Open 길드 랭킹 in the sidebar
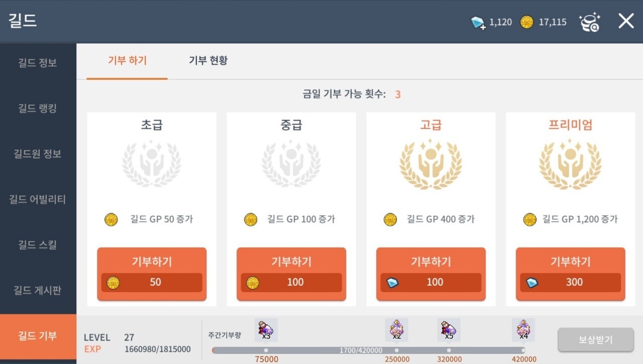Screen dimensions: 643x364 pyautogui.click(x=38, y=108)
